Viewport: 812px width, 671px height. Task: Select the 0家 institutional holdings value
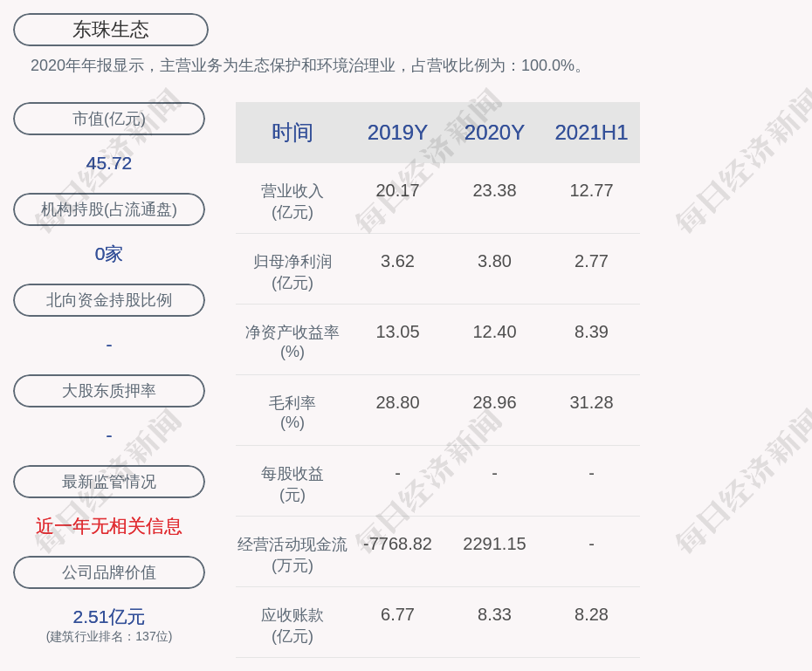point(109,254)
